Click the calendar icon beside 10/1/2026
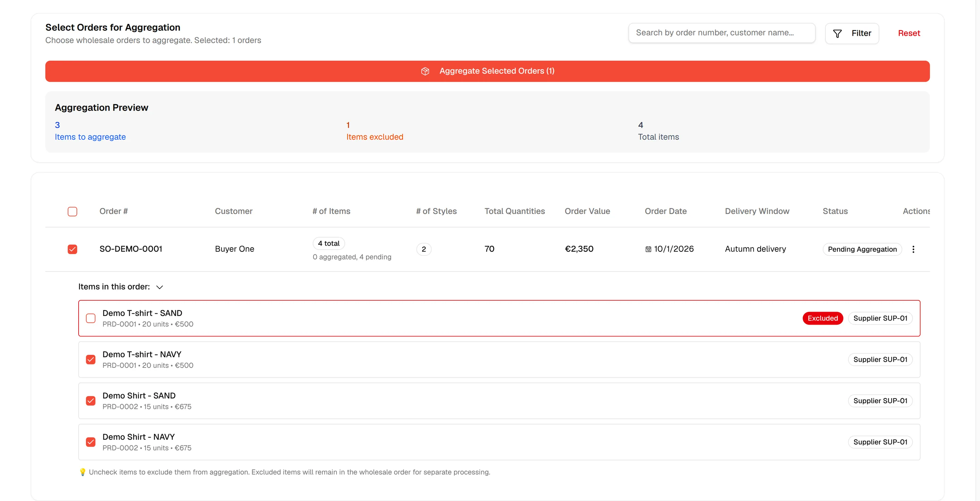 click(648, 249)
